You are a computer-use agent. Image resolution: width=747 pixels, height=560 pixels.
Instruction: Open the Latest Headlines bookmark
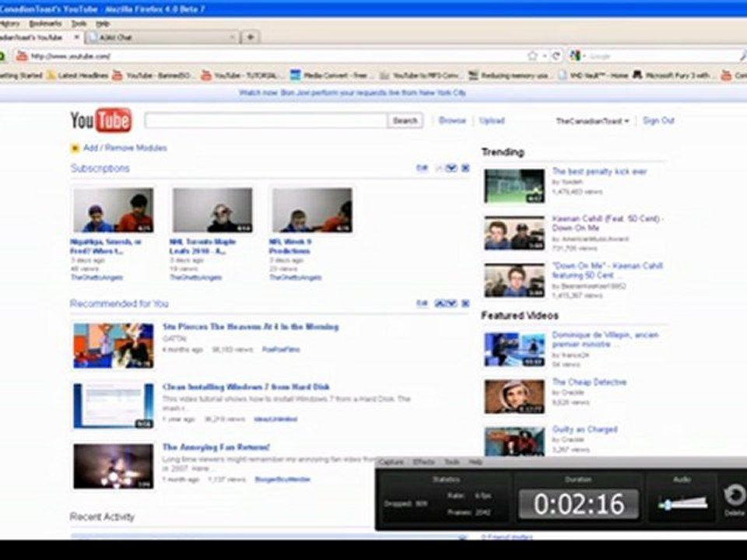click(78, 75)
